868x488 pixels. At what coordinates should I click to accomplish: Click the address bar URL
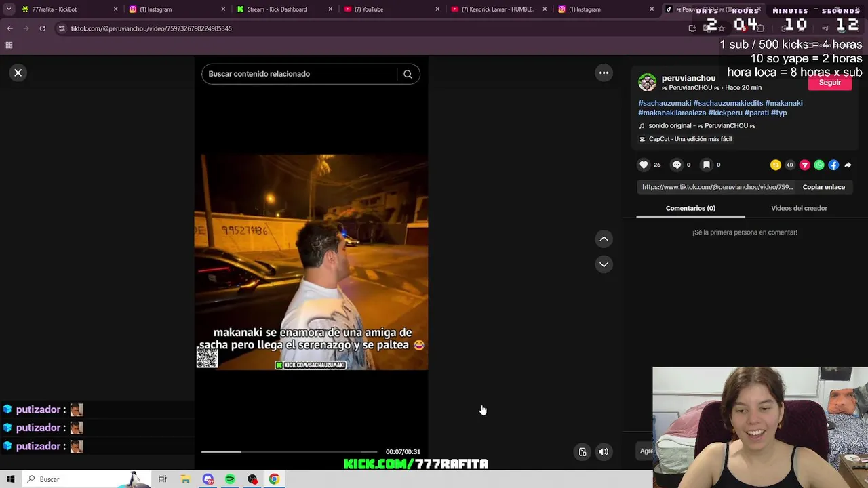[151, 28]
